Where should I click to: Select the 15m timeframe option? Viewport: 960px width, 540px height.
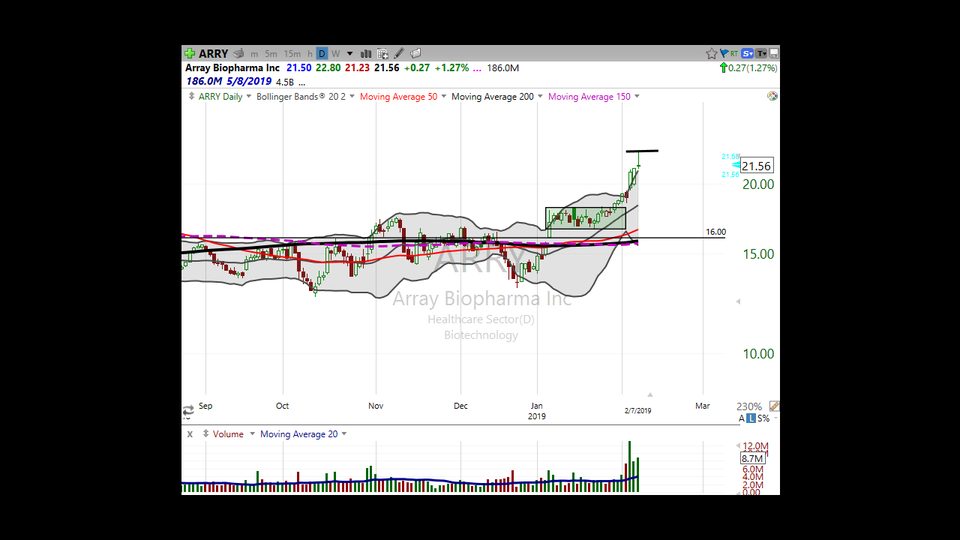[x=292, y=54]
